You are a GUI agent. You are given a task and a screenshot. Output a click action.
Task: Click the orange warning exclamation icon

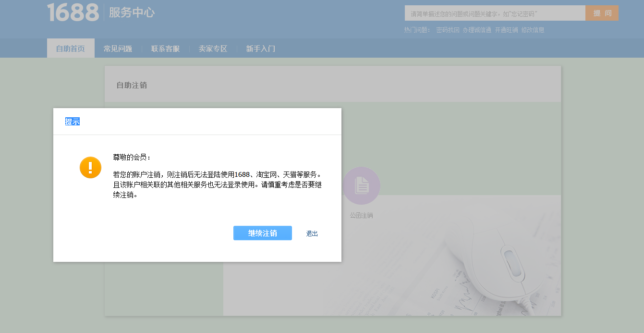tap(90, 167)
